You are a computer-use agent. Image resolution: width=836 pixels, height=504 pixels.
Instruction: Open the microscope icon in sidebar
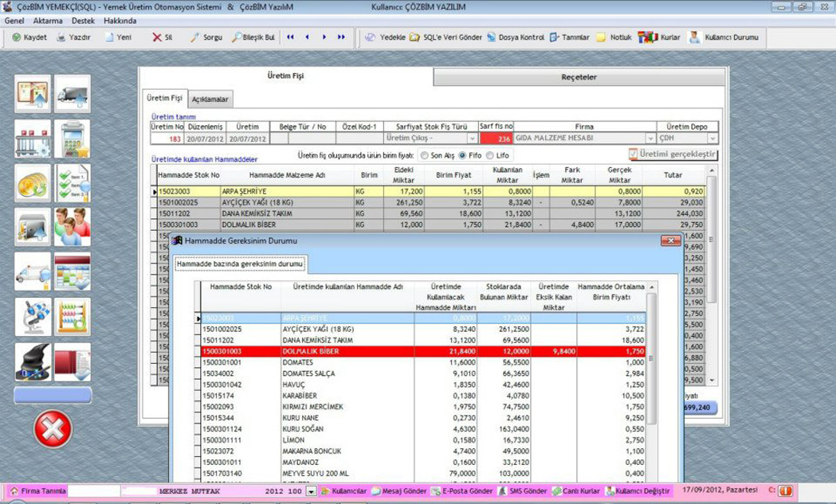tap(33, 317)
